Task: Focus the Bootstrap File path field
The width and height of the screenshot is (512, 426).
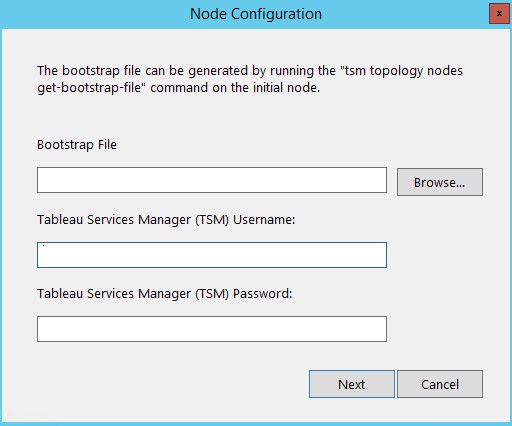Action: 212,180
